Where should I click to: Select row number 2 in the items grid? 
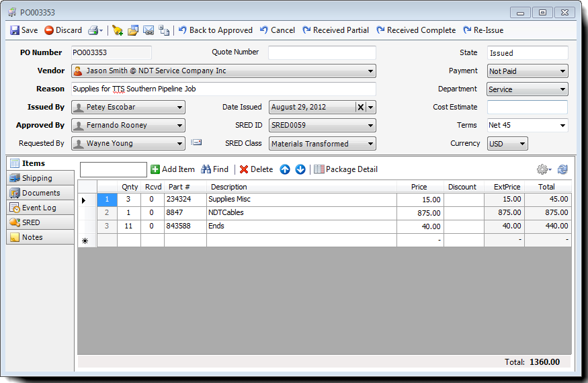tap(107, 213)
